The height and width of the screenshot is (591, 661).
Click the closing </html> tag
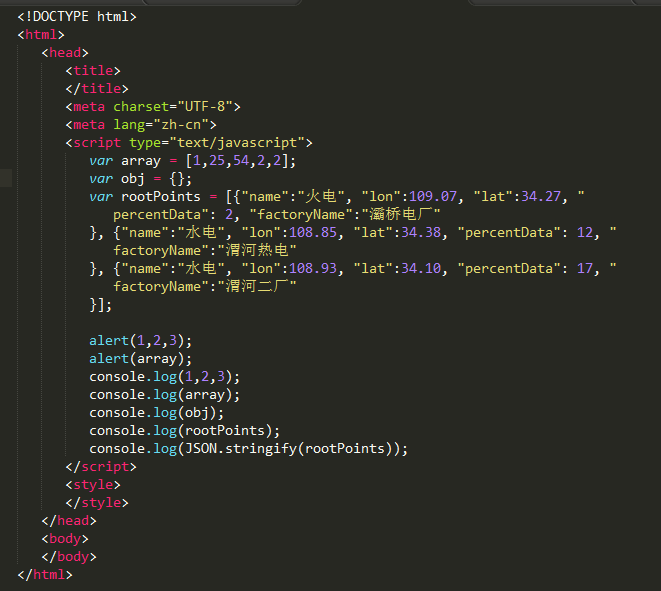(x=45, y=575)
